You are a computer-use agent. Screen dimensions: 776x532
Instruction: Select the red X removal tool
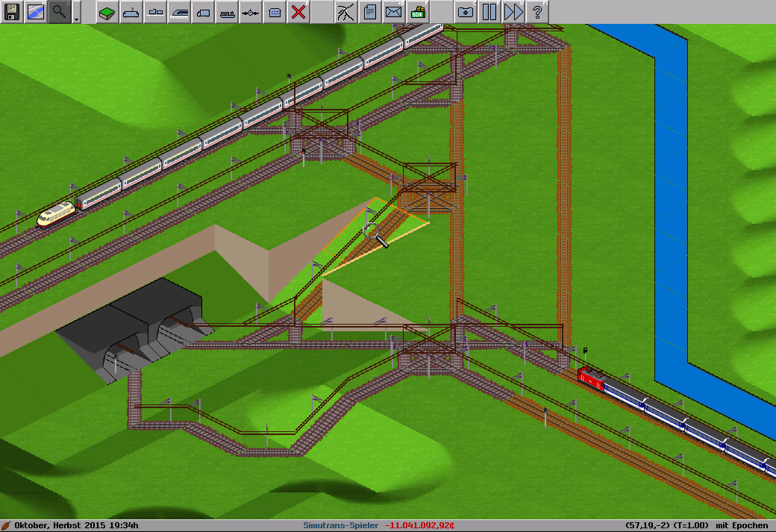click(298, 12)
